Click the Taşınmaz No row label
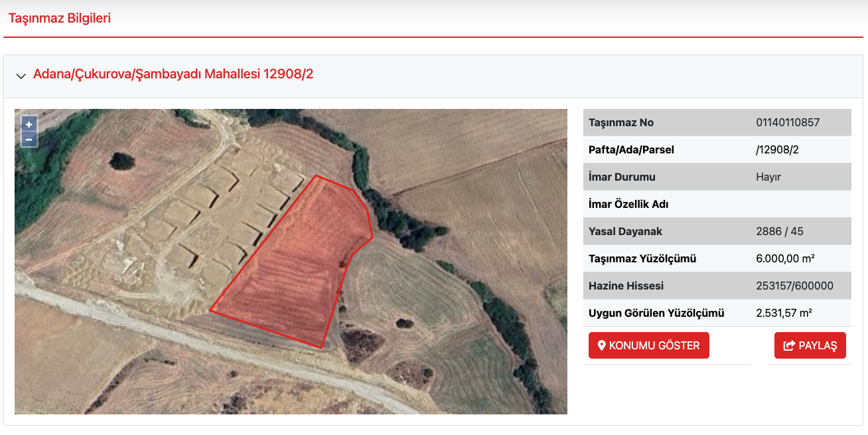 click(621, 122)
